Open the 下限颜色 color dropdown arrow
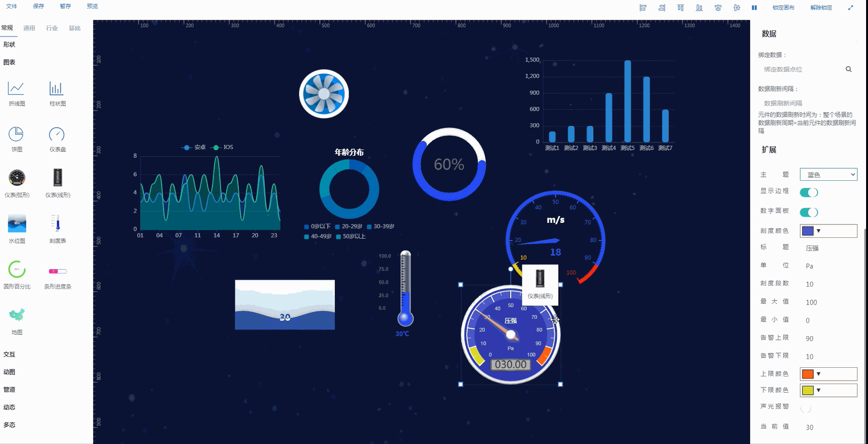This screenshot has width=868, height=444. point(819,390)
